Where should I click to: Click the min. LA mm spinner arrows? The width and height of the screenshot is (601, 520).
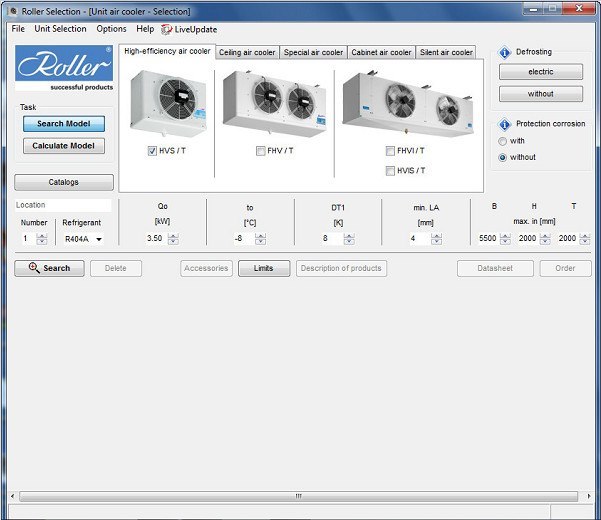436,239
